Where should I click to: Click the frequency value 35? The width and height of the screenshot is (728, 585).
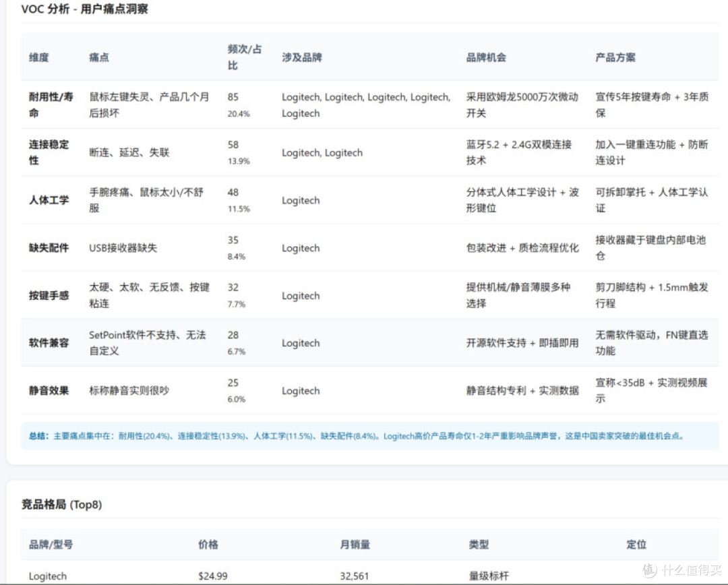click(233, 240)
